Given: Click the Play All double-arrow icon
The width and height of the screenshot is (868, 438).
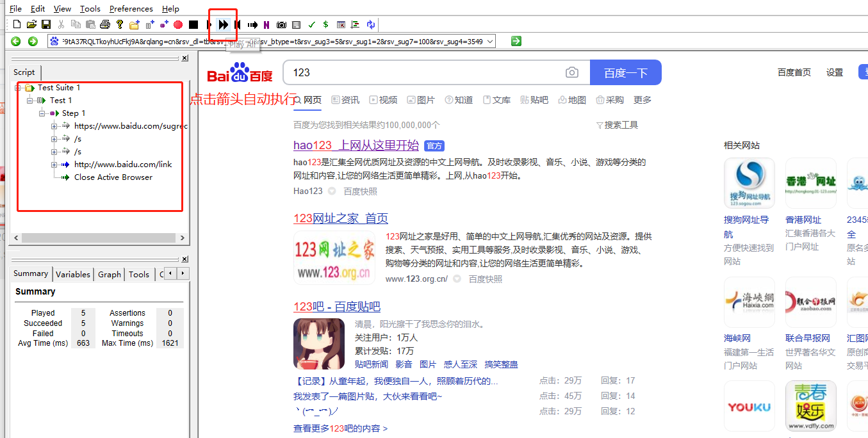Looking at the screenshot, I should [x=223, y=24].
